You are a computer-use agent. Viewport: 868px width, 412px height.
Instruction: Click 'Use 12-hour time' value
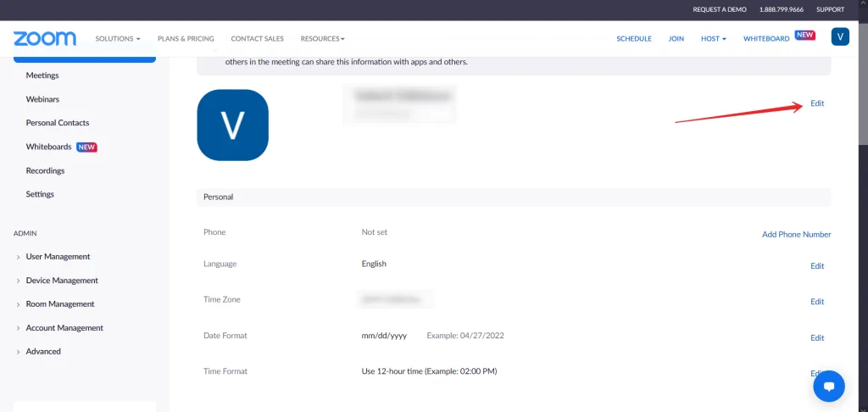click(429, 371)
